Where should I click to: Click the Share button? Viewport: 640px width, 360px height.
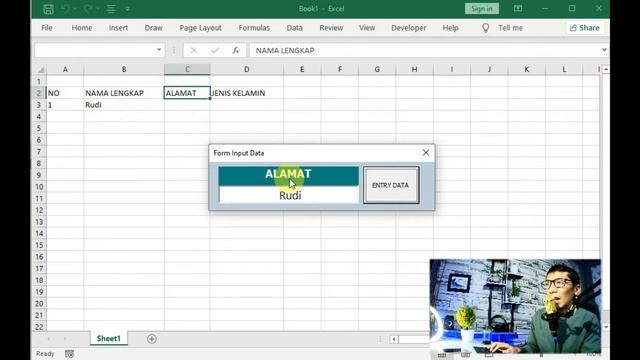[x=585, y=28]
